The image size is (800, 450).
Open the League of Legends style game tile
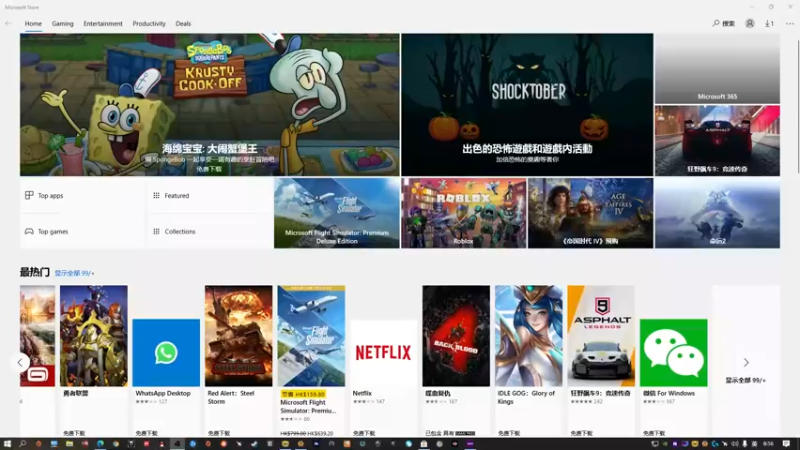pos(93,336)
